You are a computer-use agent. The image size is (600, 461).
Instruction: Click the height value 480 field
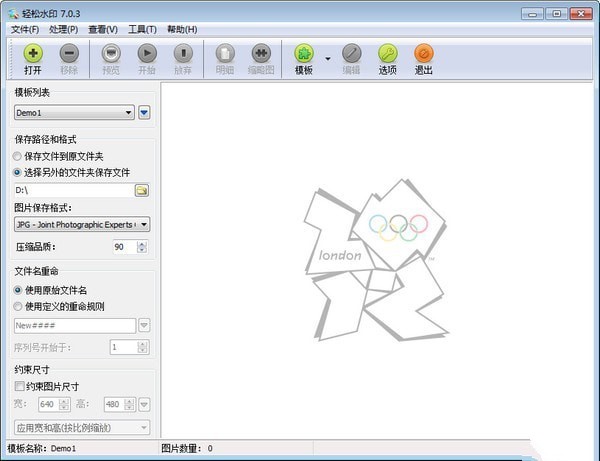tap(115, 404)
